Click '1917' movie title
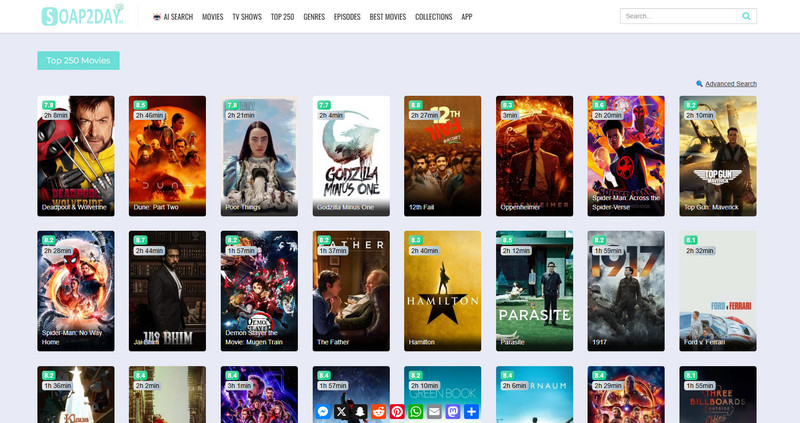This screenshot has height=423, width=800. 599,342
